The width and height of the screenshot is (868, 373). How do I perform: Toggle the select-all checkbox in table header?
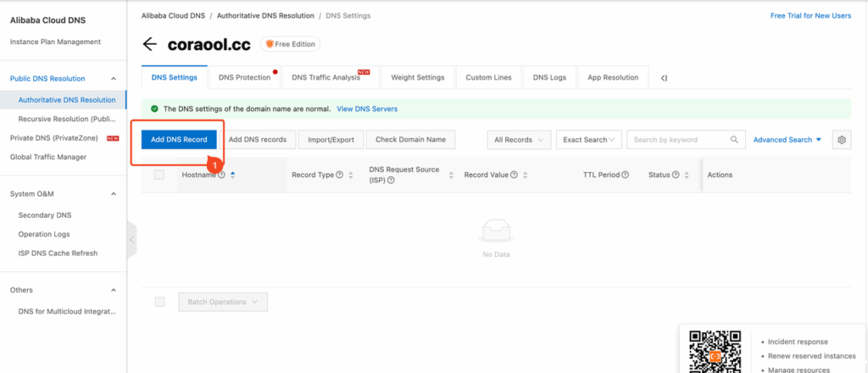pos(159,175)
